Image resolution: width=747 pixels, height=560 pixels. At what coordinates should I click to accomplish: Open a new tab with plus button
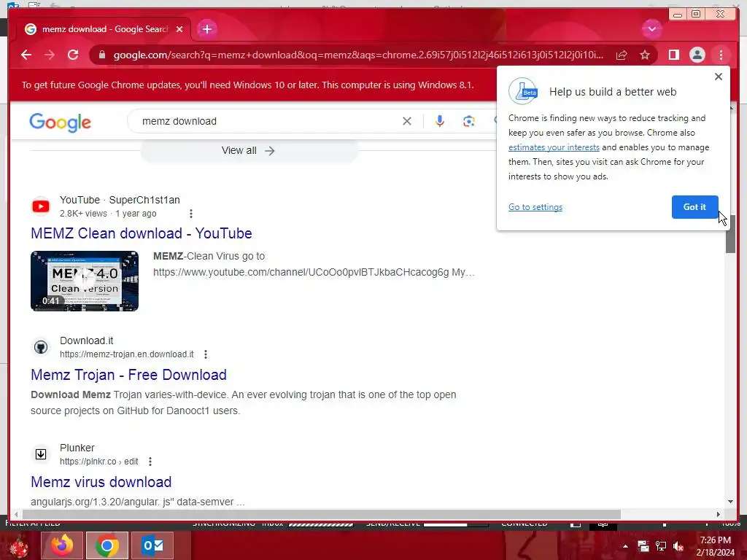point(206,29)
